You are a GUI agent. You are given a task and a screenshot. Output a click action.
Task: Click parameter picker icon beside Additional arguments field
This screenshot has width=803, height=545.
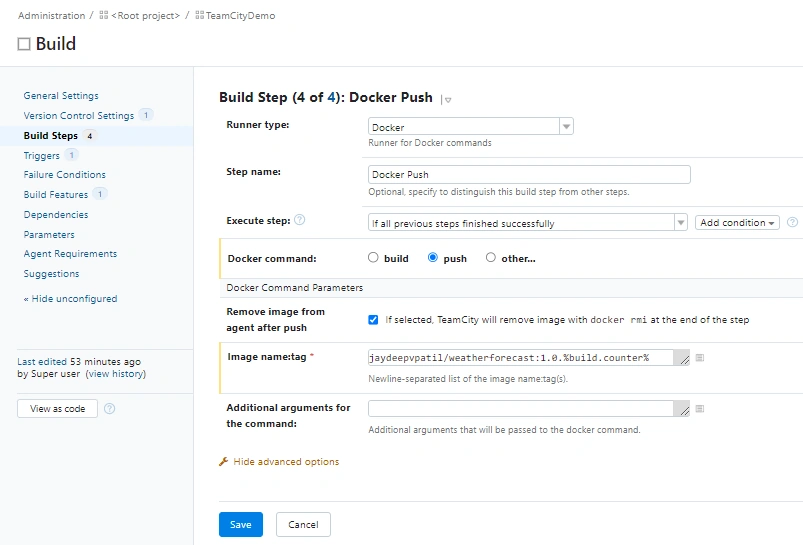tap(700, 408)
